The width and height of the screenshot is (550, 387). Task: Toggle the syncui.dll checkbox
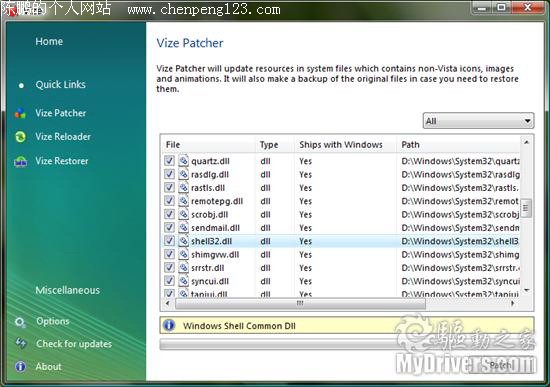pyautogui.click(x=169, y=281)
